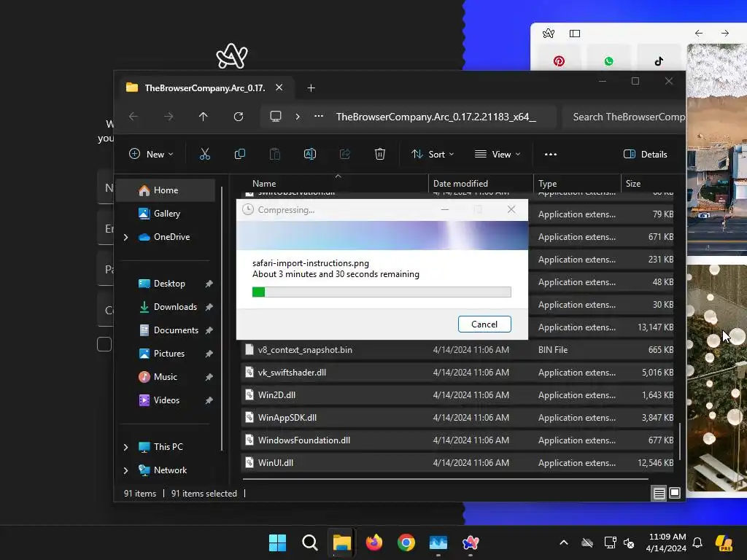The image size is (747, 560).
Task: Click the Share icon in toolbar
Action: [x=345, y=155]
